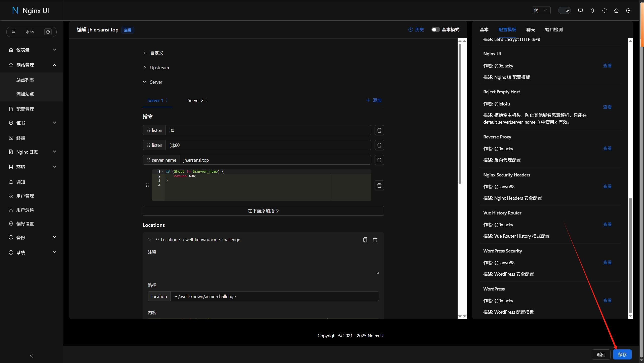The height and width of the screenshot is (363, 644).
Task: Collapse the 网站管理 menu
Action: pyautogui.click(x=31, y=65)
